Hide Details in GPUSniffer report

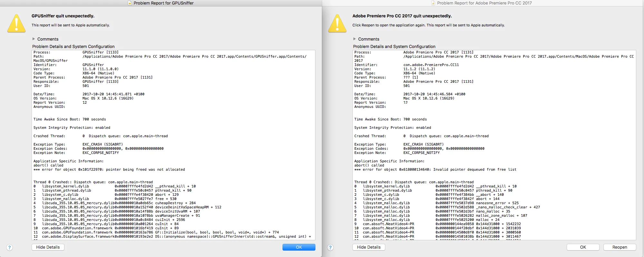click(x=48, y=247)
